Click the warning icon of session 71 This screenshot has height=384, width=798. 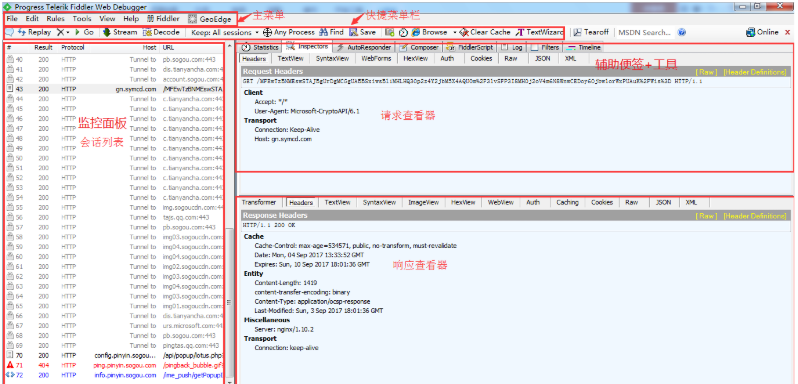click(x=10, y=365)
